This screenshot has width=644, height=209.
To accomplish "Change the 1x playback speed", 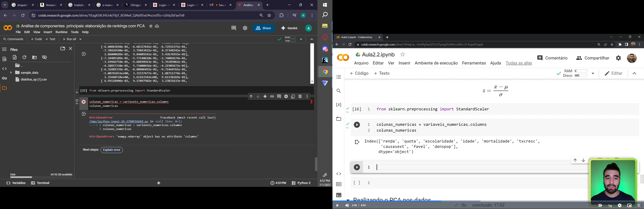I will [610, 206].
